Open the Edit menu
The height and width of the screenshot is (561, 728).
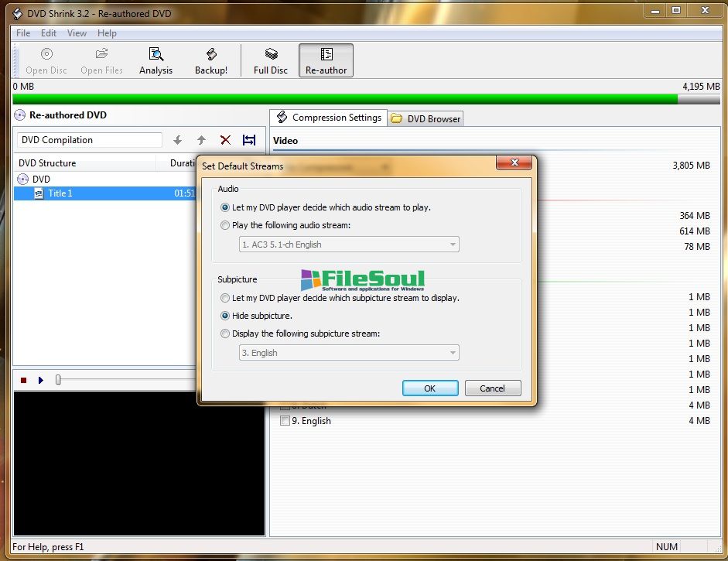point(49,33)
